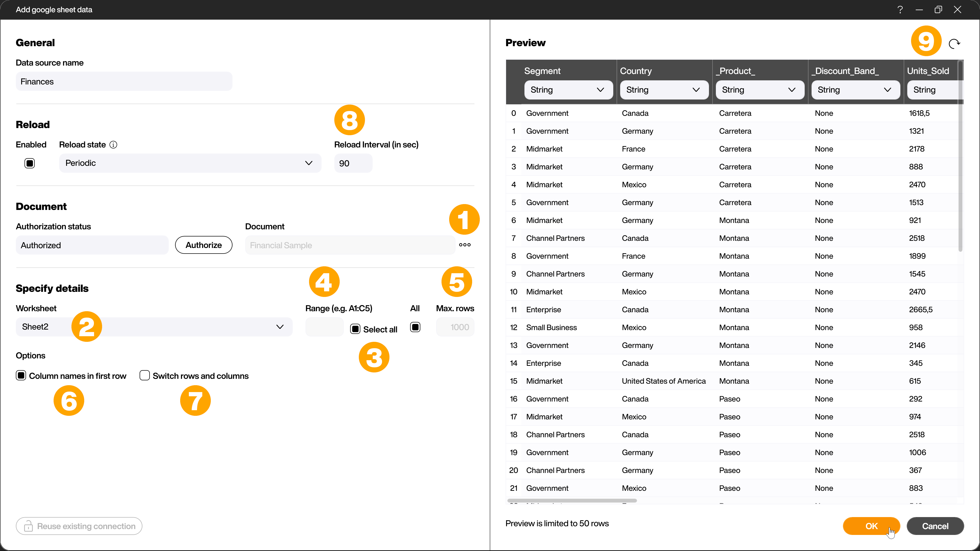Open the Reload state Periodic dropdown
980x551 pixels.
[190, 163]
